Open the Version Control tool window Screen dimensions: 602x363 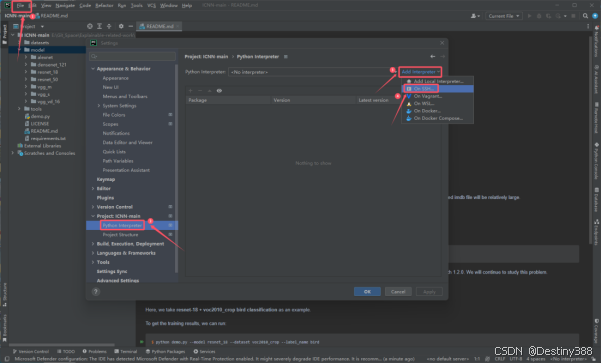coord(31,351)
